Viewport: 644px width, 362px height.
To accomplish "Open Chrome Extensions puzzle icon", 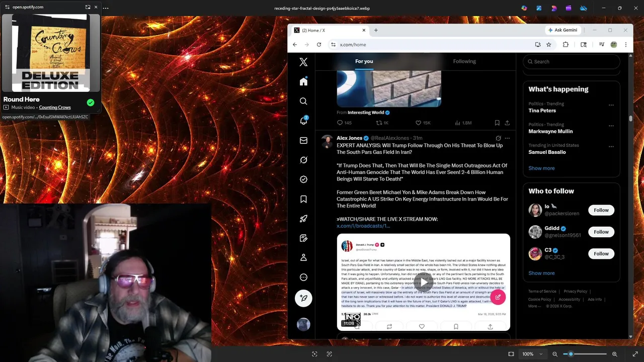I will pos(566,45).
